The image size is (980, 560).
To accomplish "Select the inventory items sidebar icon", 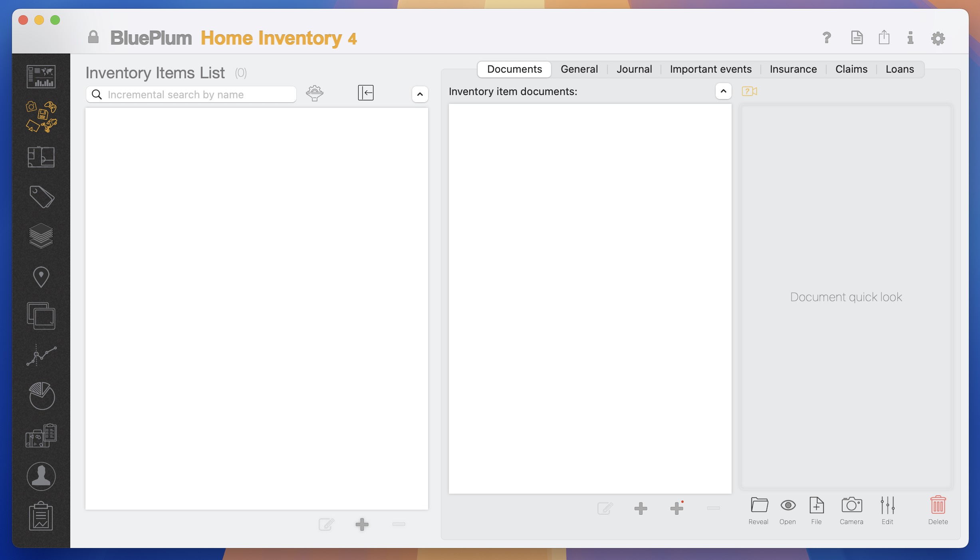I will click(41, 117).
